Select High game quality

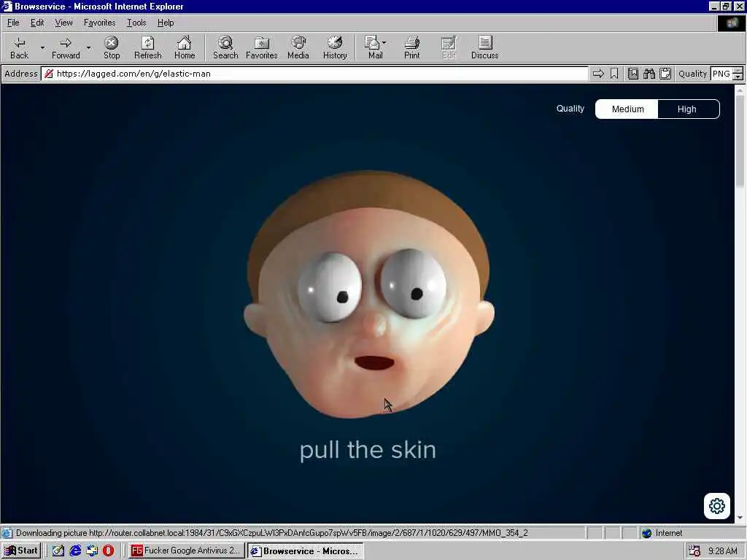pyautogui.click(x=686, y=109)
